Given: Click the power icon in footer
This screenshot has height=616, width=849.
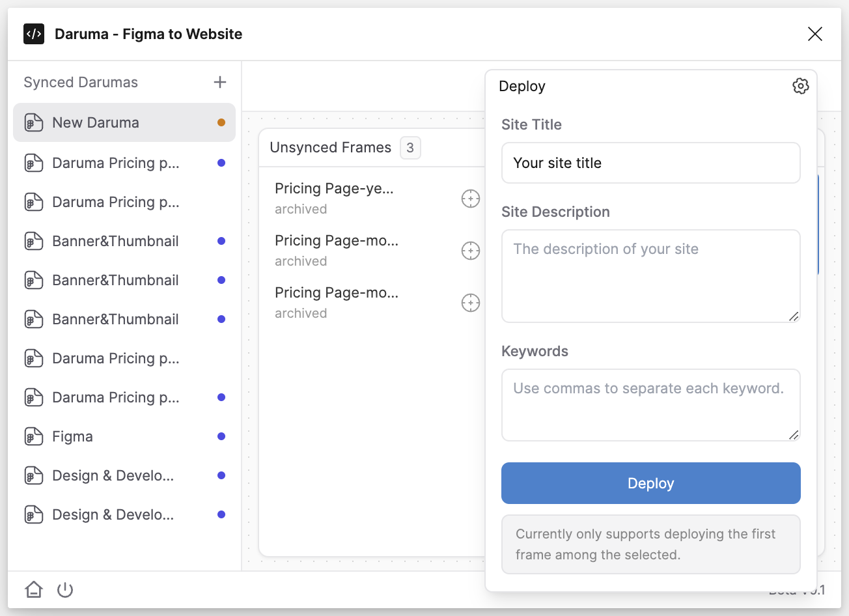Looking at the screenshot, I should (65, 590).
